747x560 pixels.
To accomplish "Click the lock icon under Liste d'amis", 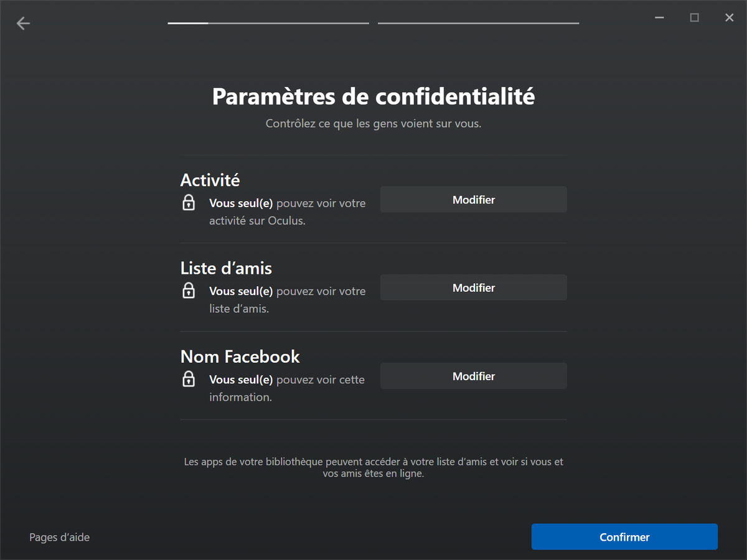I will click(x=189, y=291).
